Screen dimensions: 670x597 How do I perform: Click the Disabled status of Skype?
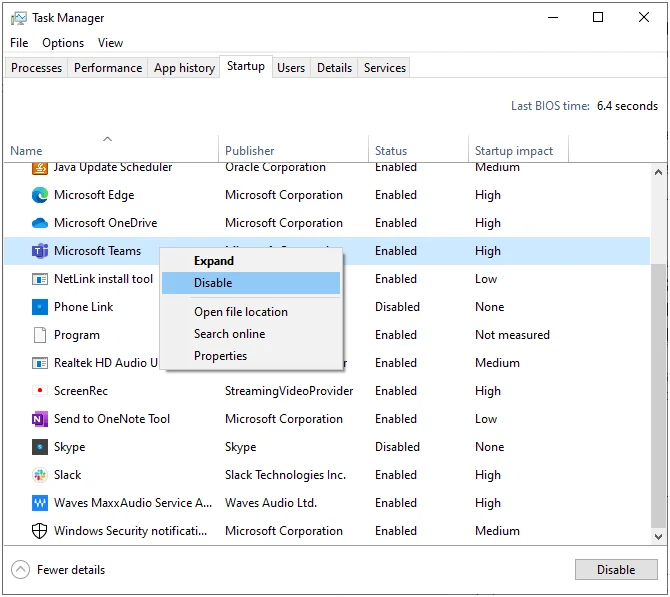397,447
